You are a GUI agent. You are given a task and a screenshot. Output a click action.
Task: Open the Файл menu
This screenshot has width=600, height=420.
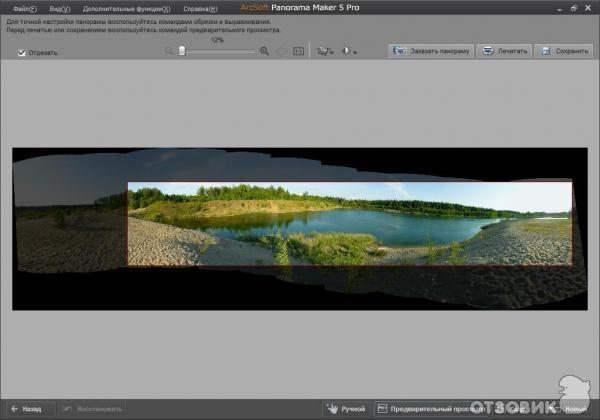click(22, 8)
